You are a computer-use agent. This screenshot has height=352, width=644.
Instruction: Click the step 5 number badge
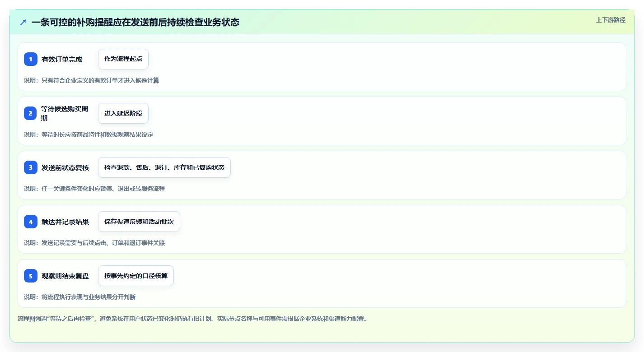pos(31,276)
